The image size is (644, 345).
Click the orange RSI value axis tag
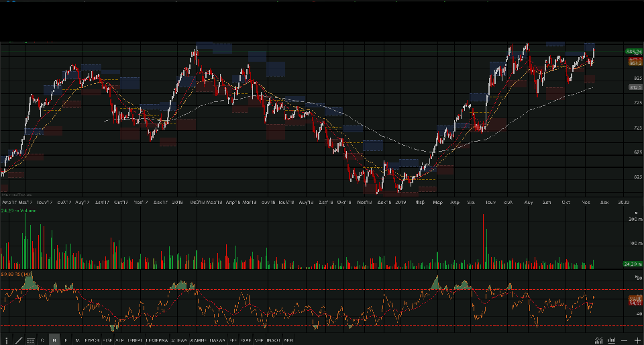tap(635, 298)
